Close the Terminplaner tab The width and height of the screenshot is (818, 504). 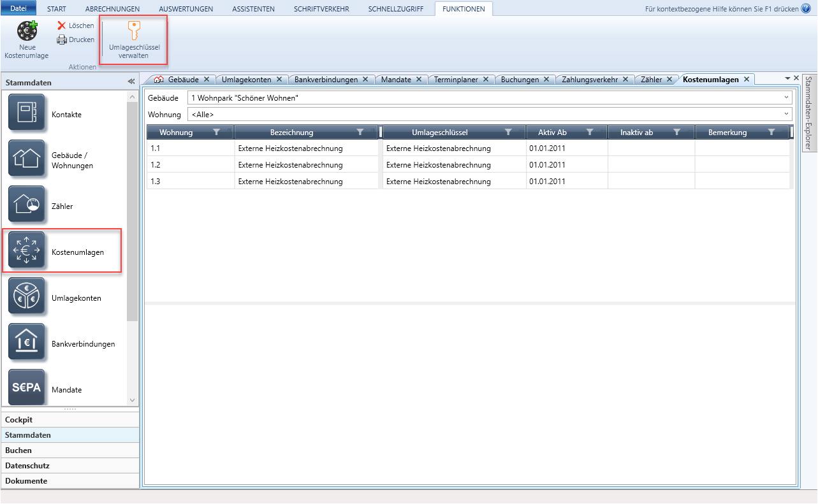[x=485, y=80]
